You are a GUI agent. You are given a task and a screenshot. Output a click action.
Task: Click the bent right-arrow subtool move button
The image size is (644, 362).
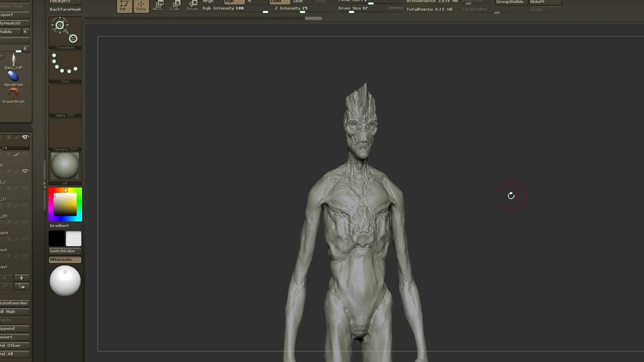pyautogui.click(x=22, y=286)
